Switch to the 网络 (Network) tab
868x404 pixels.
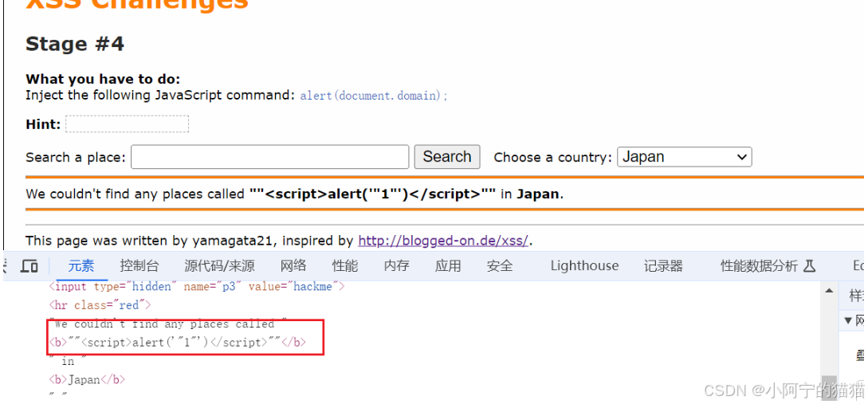tap(293, 266)
